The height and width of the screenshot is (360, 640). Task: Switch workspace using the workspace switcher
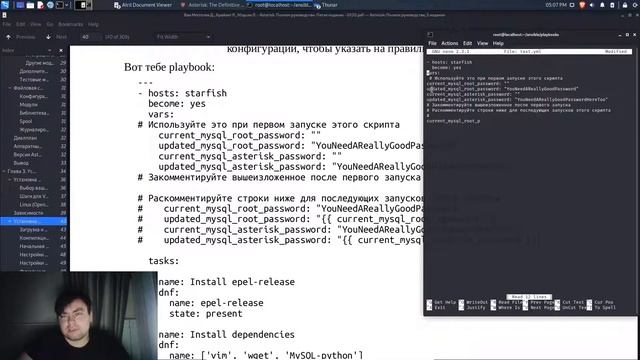point(83,5)
